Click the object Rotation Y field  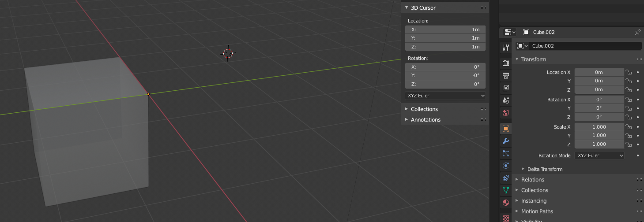[x=599, y=108]
